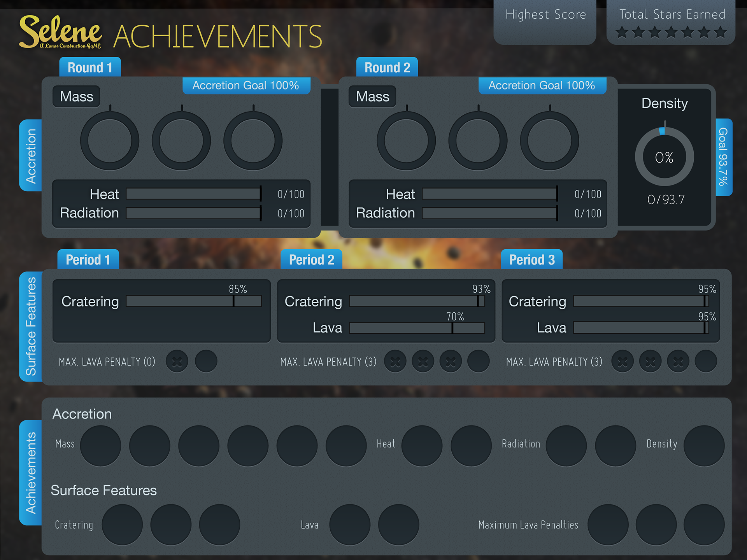The image size is (747, 560).
Task: Click last Maximum Lava Penalties badge
Action: click(703, 525)
